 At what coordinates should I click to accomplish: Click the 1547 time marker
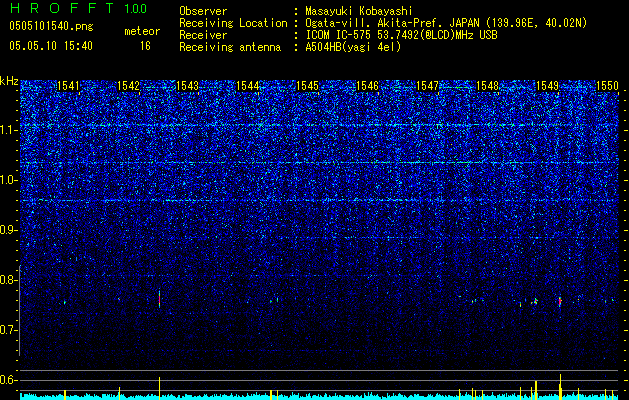tap(427, 86)
